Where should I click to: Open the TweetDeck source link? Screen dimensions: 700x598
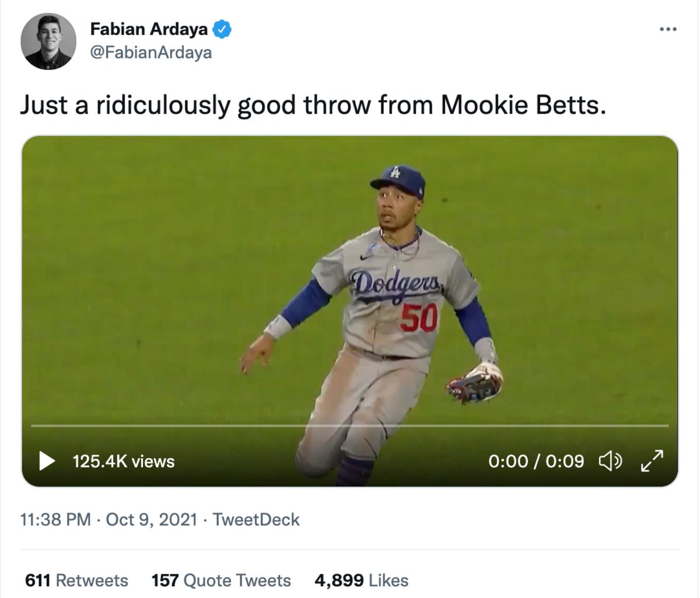pos(256,519)
